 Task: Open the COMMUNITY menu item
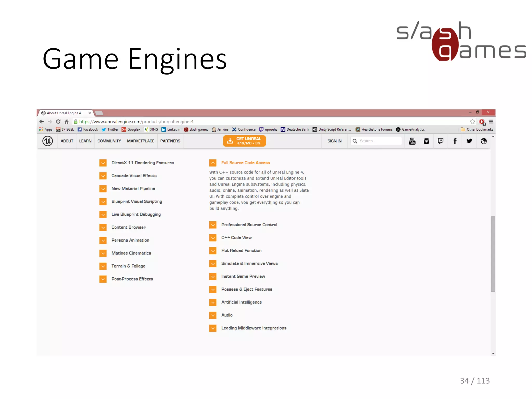pyautogui.click(x=109, y=141)
